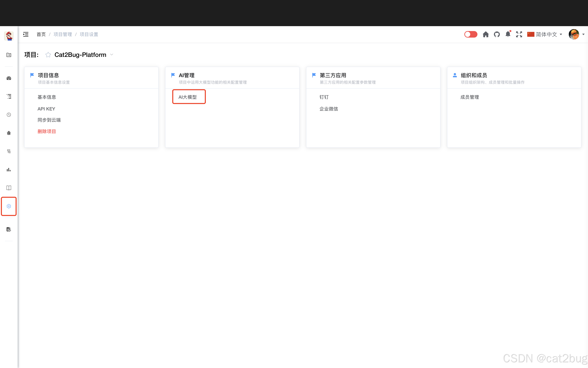The height and width of the screenshot is (368, 588).
Task: Click the GitHub icon in header
Action: pyautogui.click(x=497, y=34)
